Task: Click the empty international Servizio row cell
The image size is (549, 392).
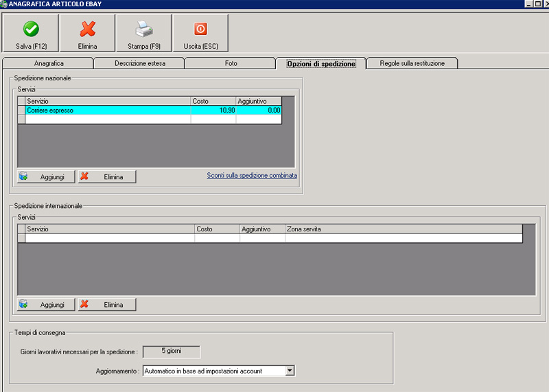Action: 110,238
